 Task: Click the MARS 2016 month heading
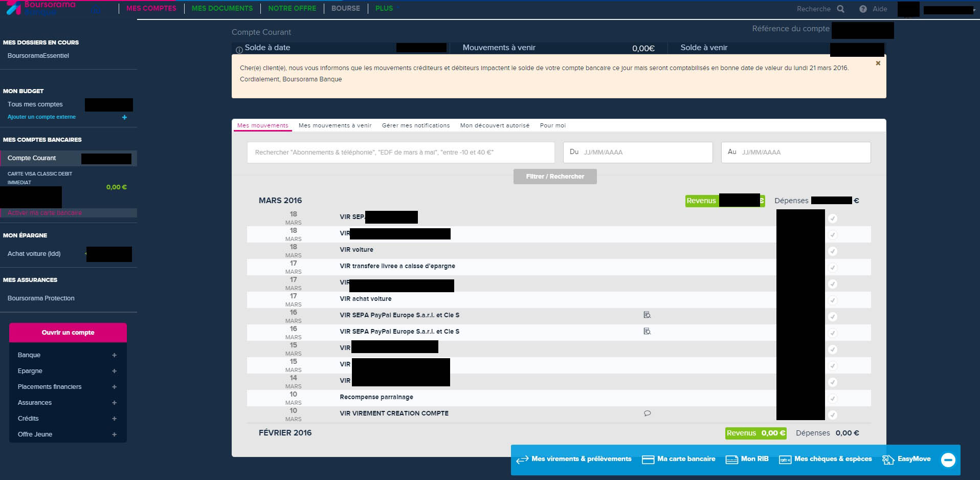(280, 201)
